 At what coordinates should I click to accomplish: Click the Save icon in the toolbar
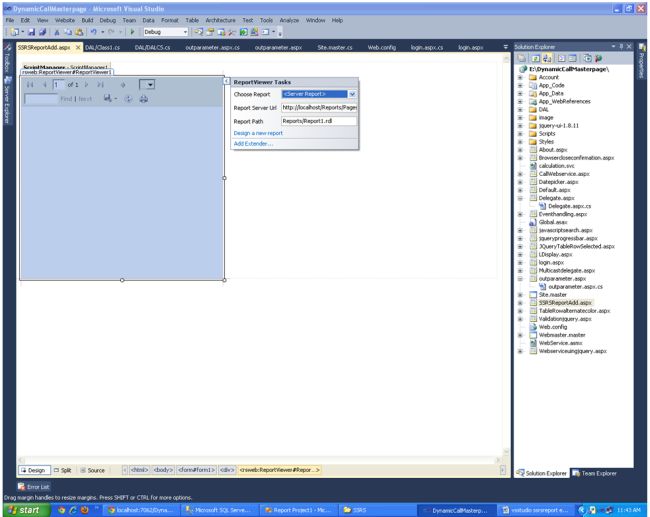(32, 32)
